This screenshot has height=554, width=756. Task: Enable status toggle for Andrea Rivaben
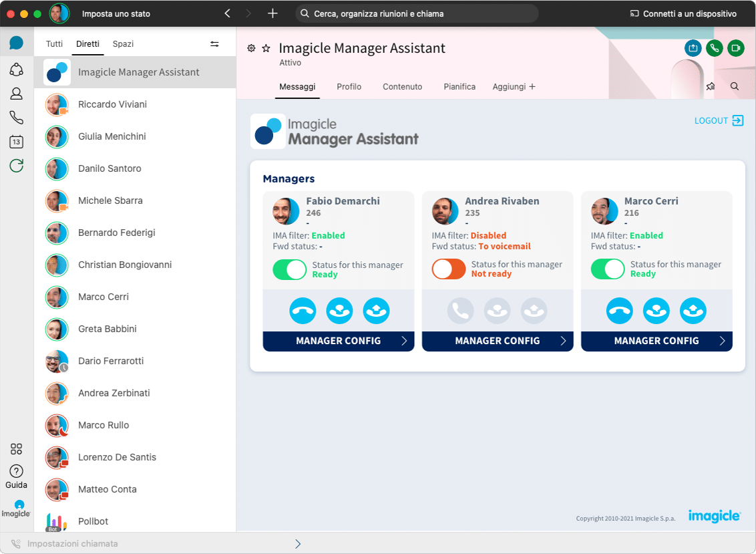pyautogui.click(x=448, y=269)
